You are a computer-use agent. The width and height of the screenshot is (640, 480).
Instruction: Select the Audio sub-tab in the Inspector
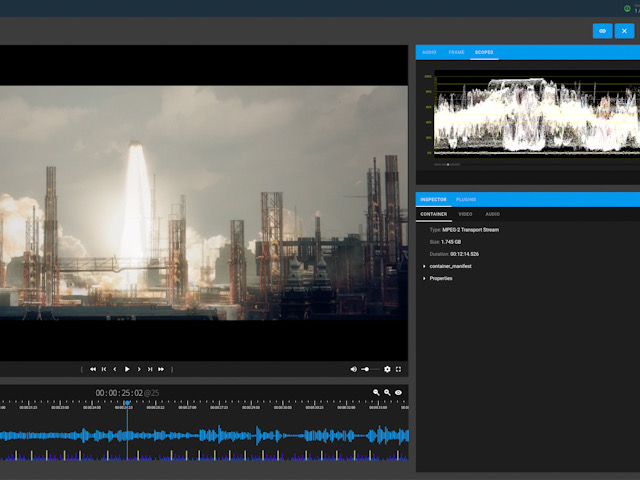tap(493, 214)
